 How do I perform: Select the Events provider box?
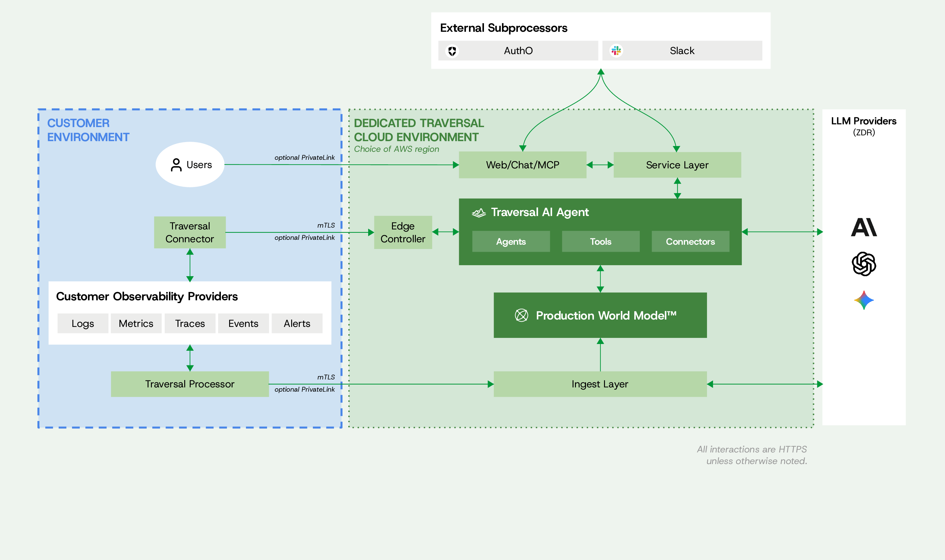pos(244,324)
